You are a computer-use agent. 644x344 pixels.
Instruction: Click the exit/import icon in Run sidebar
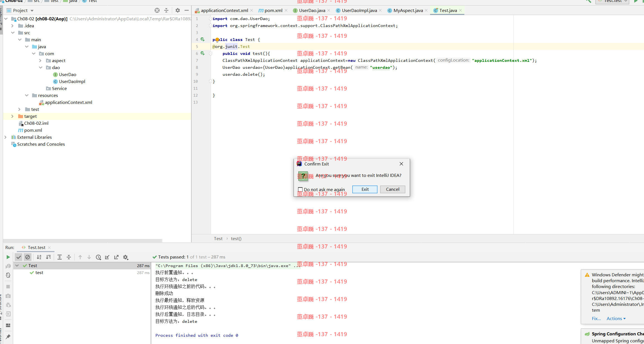pos(8,314)
